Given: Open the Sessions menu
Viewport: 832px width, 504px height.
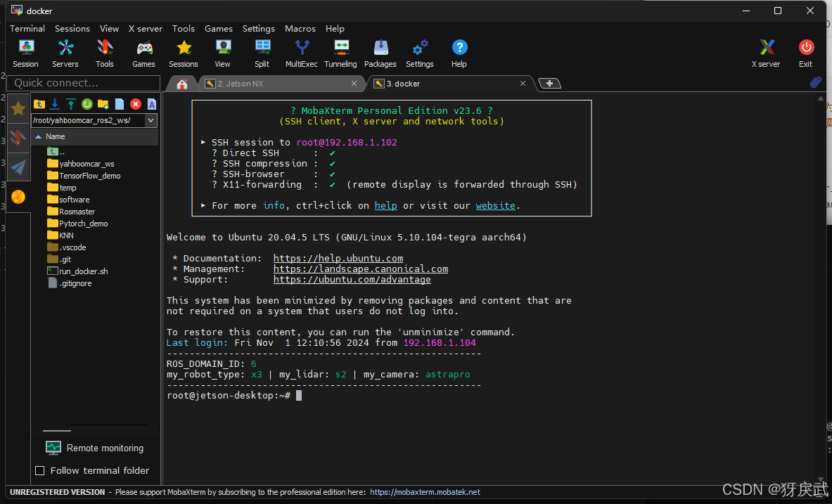Looking at the screenshot, I should tap(72, 29).
